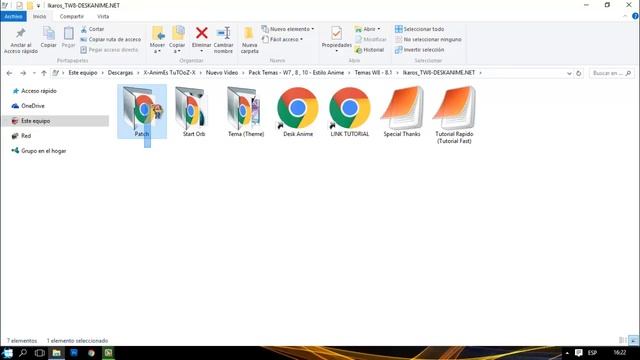This screenshot has width=640, height=360.
Task: Click Pack Temas breadcrumb segment
Action: coord(296,73)
